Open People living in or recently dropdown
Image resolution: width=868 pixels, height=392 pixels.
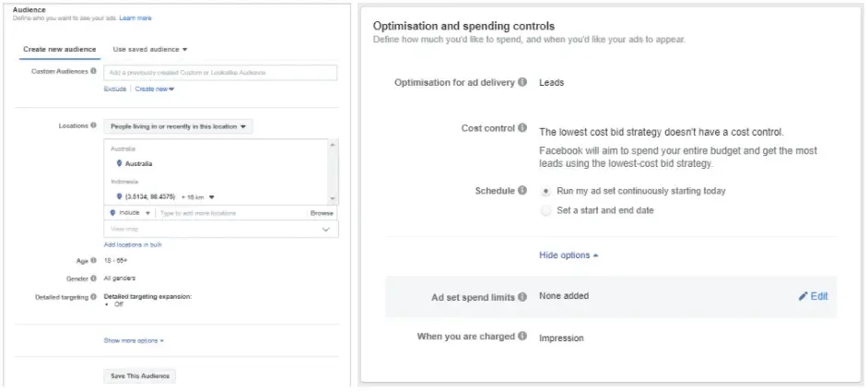point(178,126)
